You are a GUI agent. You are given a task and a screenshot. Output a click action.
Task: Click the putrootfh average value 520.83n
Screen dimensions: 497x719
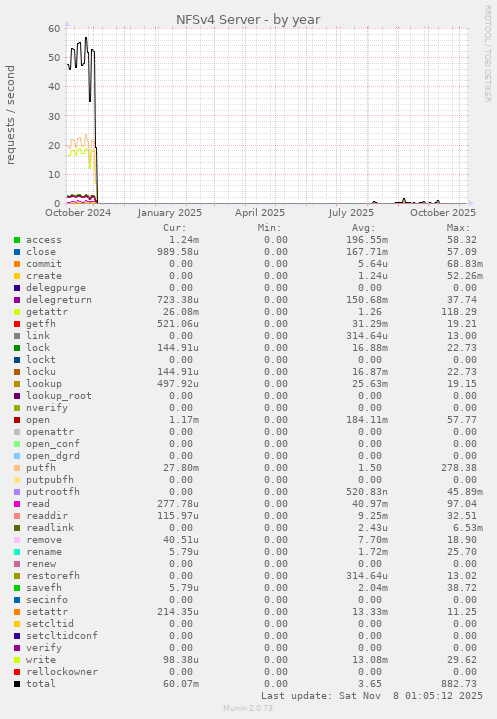[367, 492]
